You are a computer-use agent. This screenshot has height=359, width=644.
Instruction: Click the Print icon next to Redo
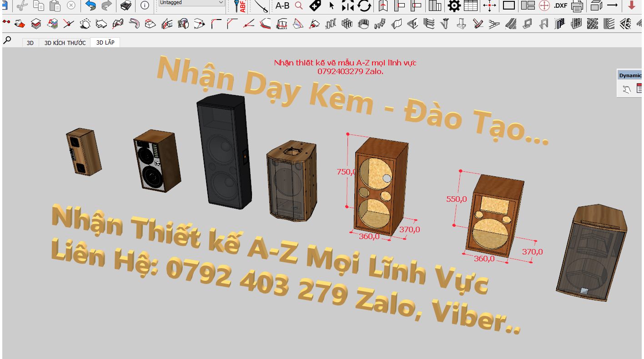click(126, 5)
